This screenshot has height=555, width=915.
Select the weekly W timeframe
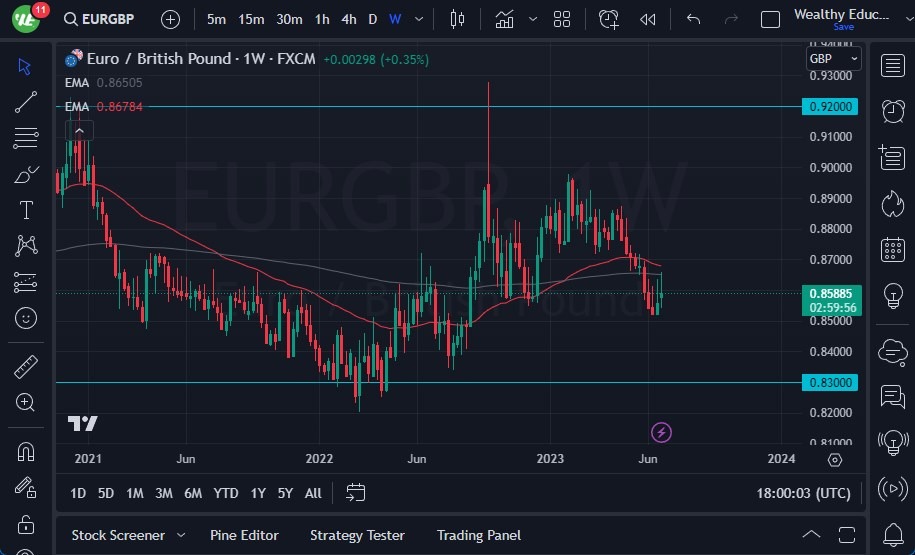click(x=395, y=19)
